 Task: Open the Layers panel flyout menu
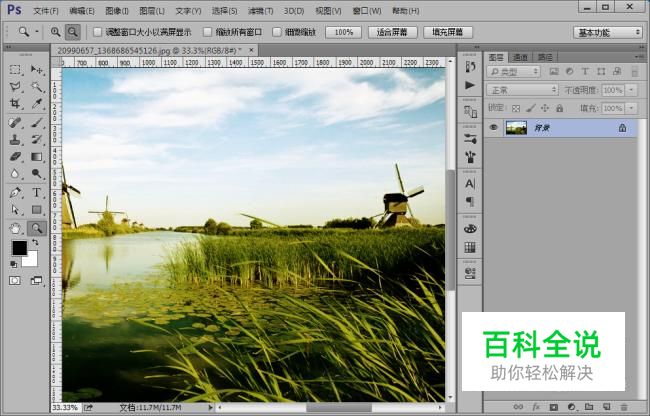(639, 56)
